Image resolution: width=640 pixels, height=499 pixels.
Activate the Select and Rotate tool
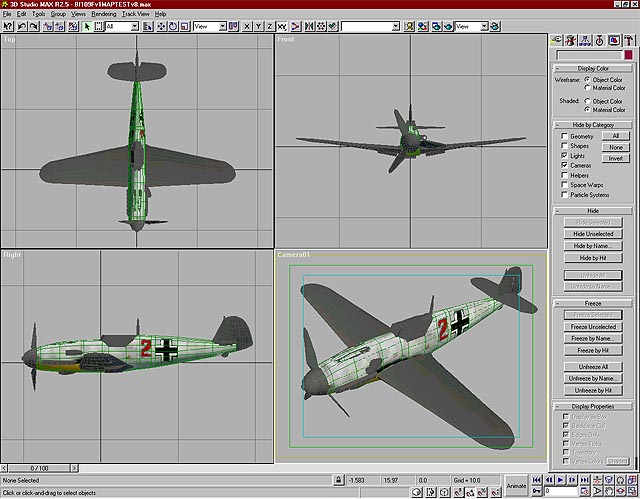(x=173, y=27)
